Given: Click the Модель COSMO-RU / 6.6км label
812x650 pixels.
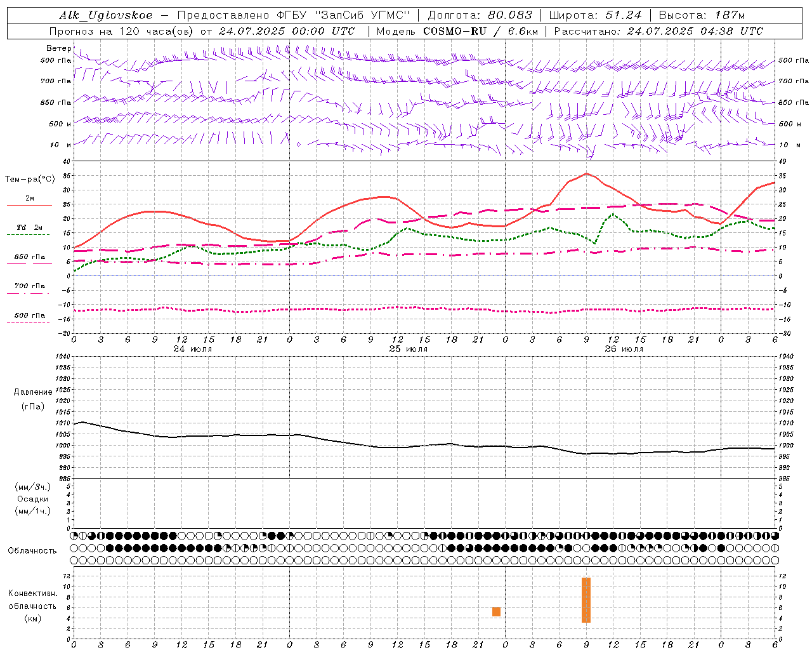Looking at the screenshot, I should pyautogui.click(x=457, y=31).
